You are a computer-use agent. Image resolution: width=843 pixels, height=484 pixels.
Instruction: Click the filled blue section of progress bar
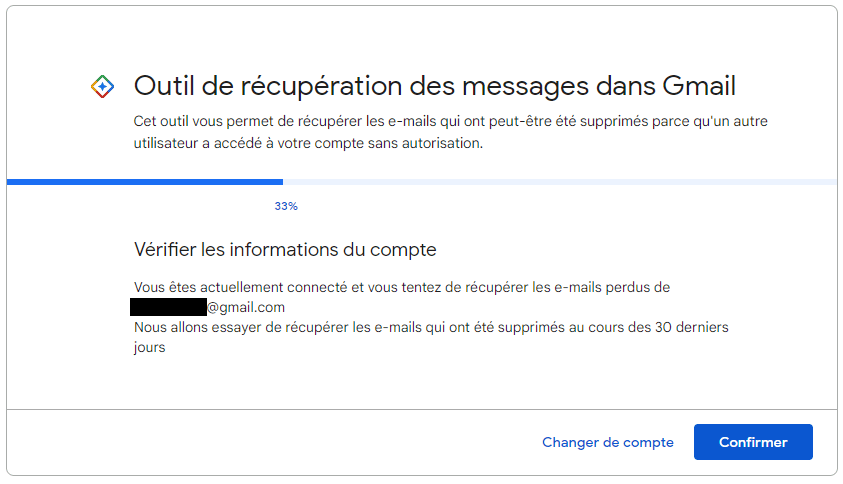click(x=145, y=182)
